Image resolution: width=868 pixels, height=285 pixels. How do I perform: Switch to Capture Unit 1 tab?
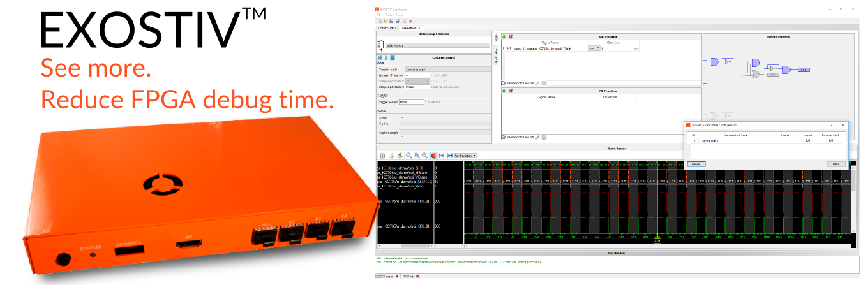(x=387, y=28)
